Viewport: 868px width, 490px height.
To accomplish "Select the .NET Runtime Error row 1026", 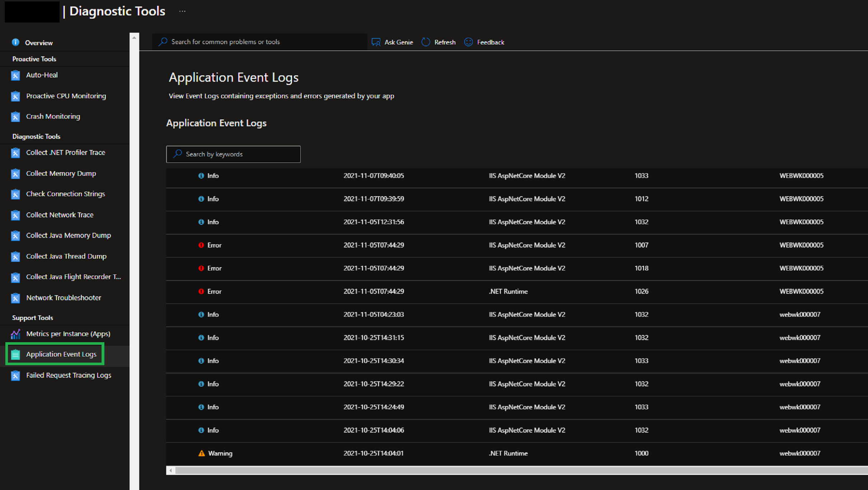I will coord(517,291).
